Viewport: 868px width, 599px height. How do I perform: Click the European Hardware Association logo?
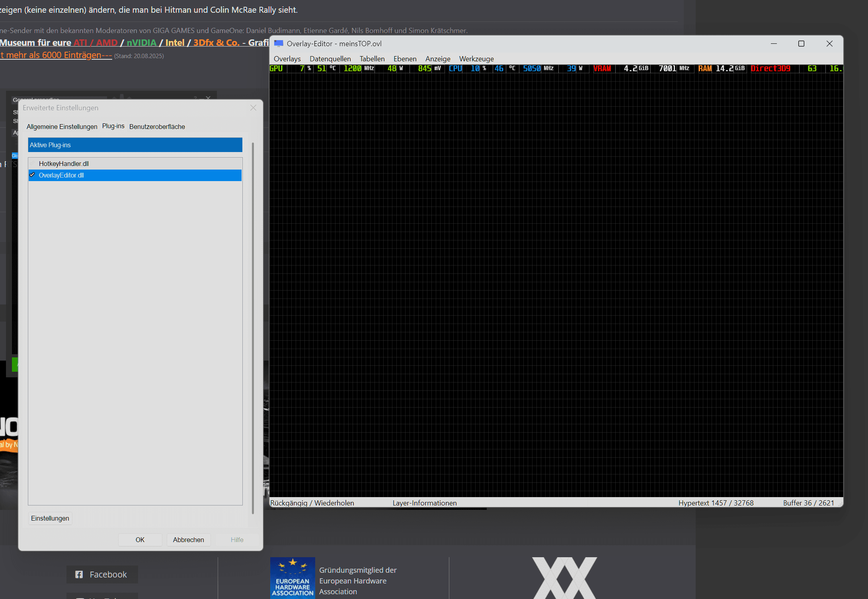point(293,578)
